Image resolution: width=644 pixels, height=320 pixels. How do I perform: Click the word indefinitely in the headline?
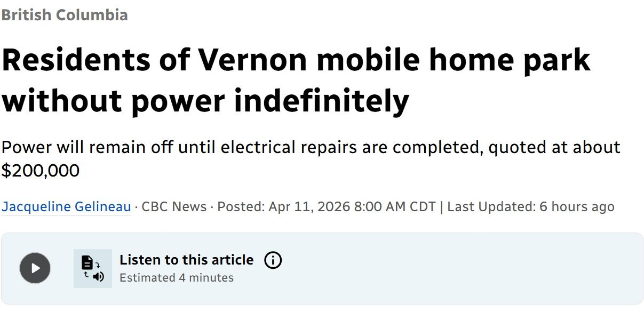(x=322, y=101)
